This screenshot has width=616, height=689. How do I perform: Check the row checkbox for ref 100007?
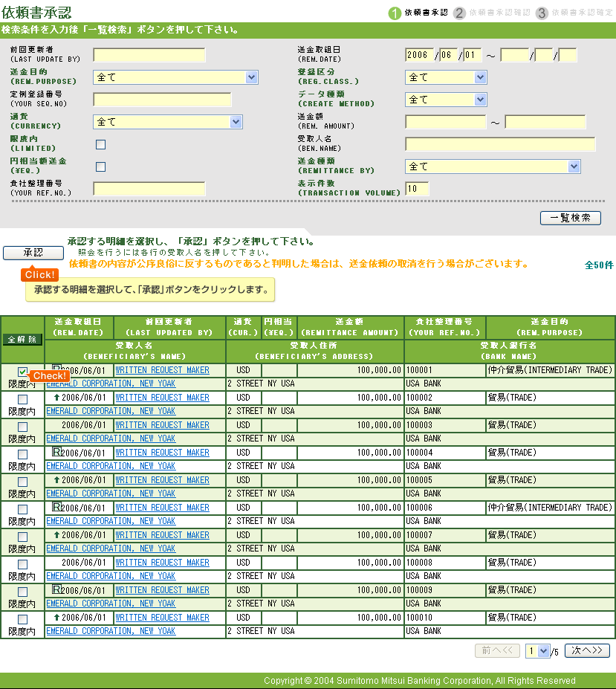tap(22, 537)
